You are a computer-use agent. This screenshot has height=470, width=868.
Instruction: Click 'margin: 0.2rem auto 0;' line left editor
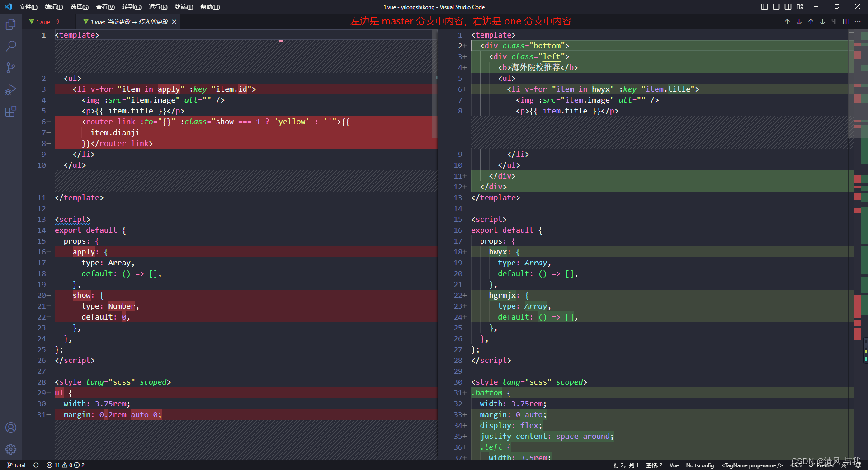[246, 414]
